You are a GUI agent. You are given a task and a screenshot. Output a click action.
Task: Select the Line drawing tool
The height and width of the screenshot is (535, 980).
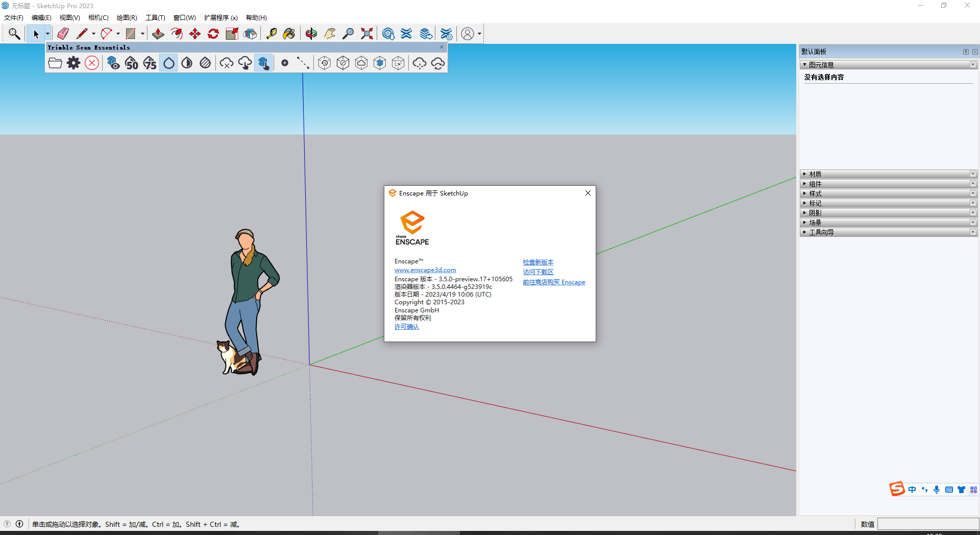82,33
